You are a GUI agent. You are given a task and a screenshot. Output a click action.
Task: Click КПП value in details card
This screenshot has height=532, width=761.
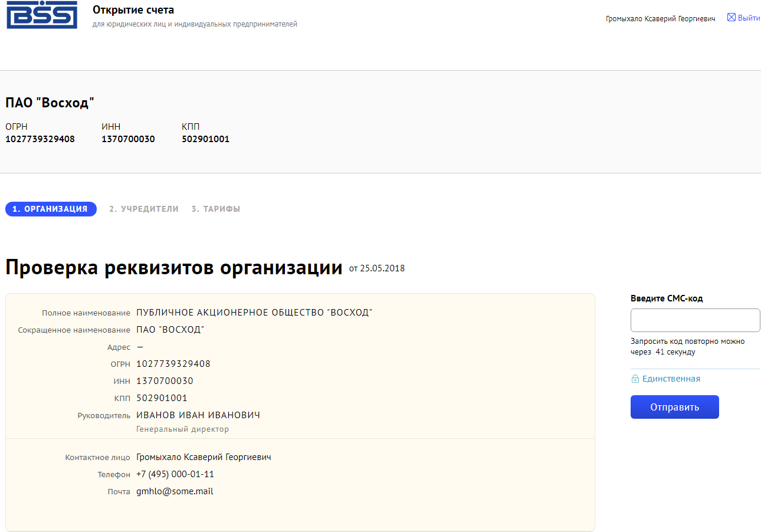pos(162,398)
